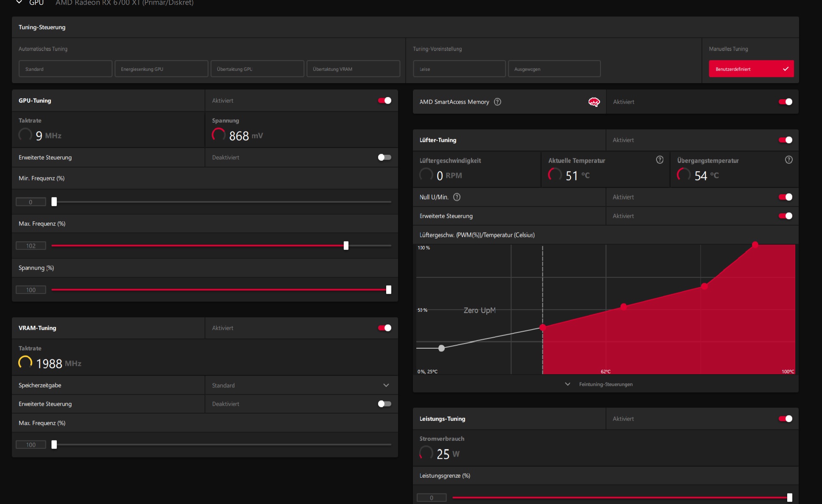Choose the Energiesenkung GPU option
The width and height of the screenshot is (822, 504).
point(161,69)
